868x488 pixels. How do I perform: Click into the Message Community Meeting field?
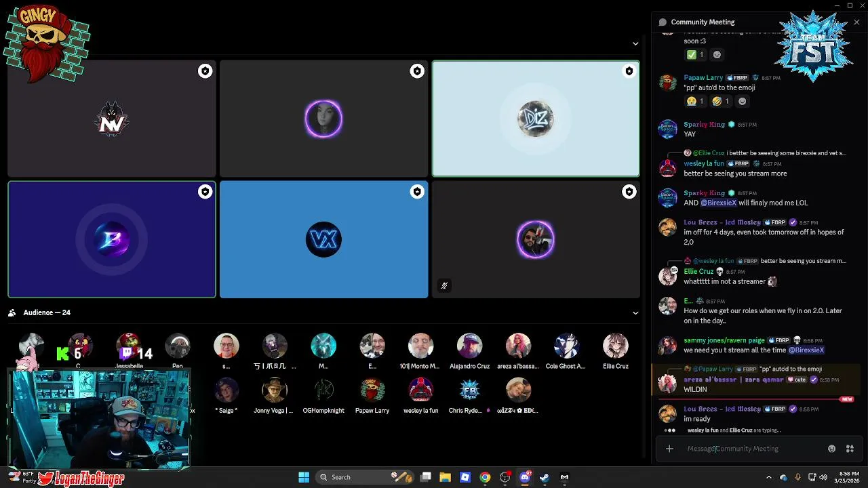point(753,449)
